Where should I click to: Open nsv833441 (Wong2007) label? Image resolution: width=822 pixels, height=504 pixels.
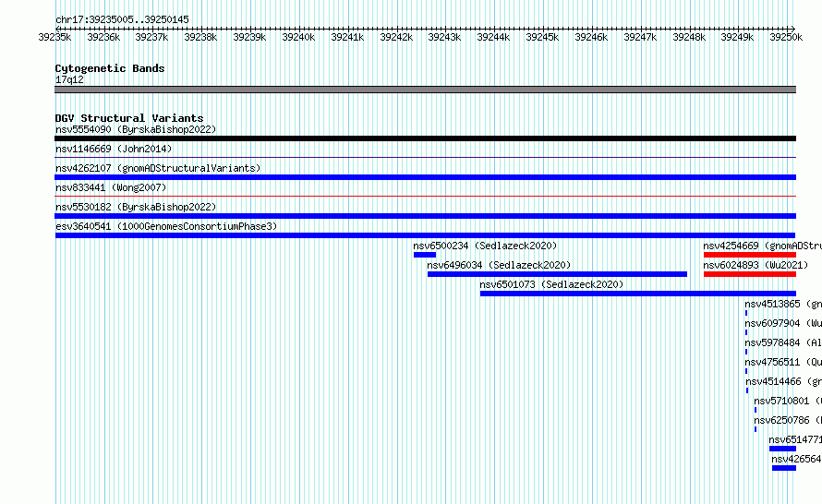(111, 187)
